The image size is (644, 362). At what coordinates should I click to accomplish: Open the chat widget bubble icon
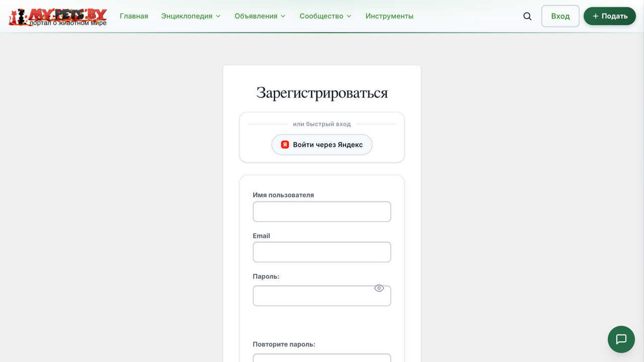point(621,339)
